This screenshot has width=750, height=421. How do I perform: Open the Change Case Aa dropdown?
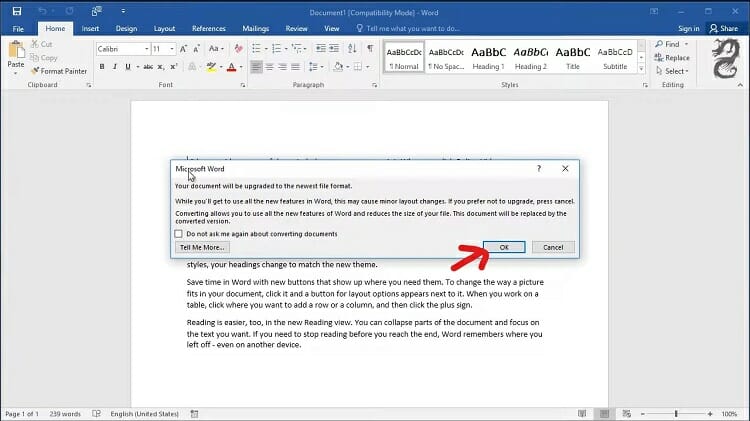216,48
